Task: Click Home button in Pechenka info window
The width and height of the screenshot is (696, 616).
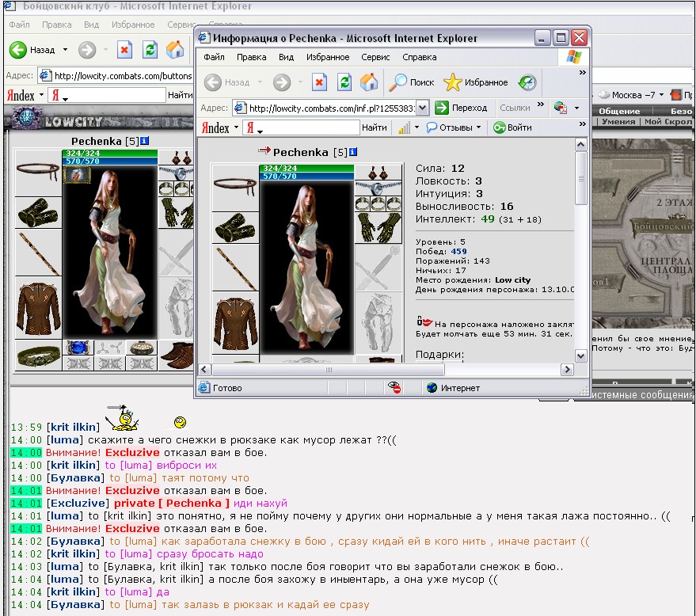Action: tap(368, 82)
